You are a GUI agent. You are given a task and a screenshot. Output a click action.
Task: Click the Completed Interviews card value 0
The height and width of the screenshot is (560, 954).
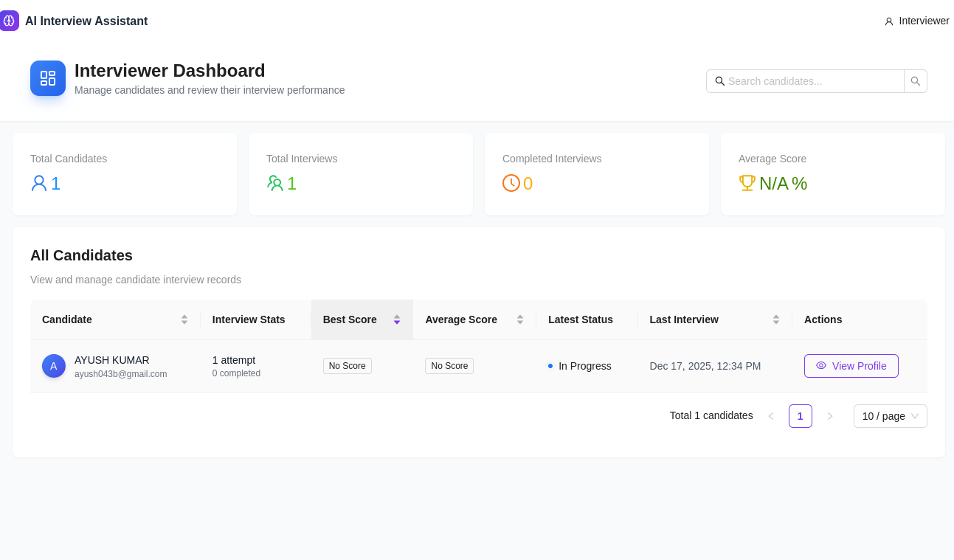point(528,183)
